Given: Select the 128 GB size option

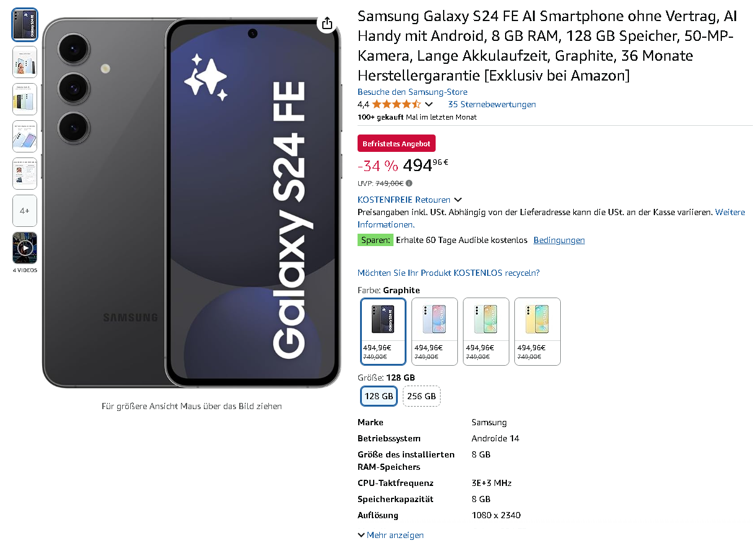Looking at the screenshot, I should pos(379,396).
